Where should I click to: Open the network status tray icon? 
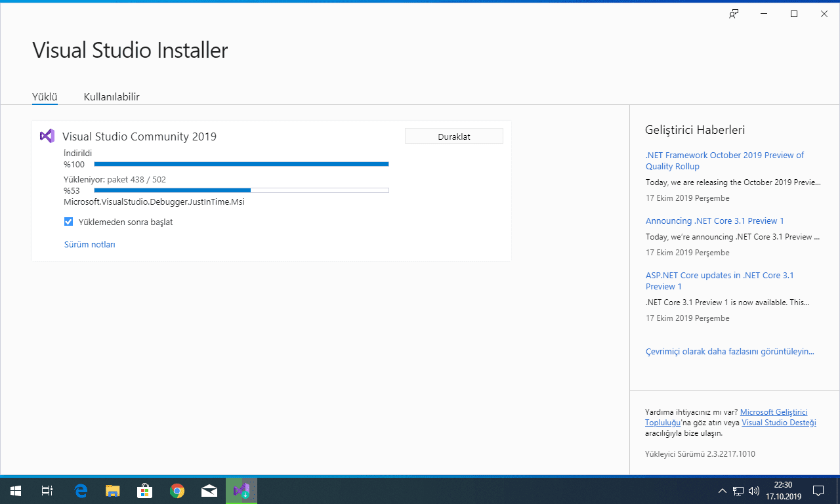pos(738,490)
